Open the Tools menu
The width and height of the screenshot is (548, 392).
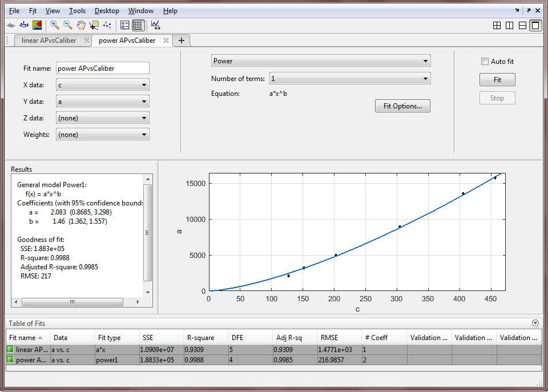coord(77,11)
